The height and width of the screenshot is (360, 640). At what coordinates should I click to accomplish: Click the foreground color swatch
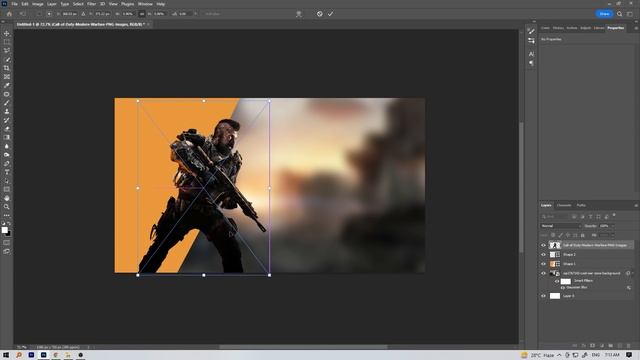4,230
